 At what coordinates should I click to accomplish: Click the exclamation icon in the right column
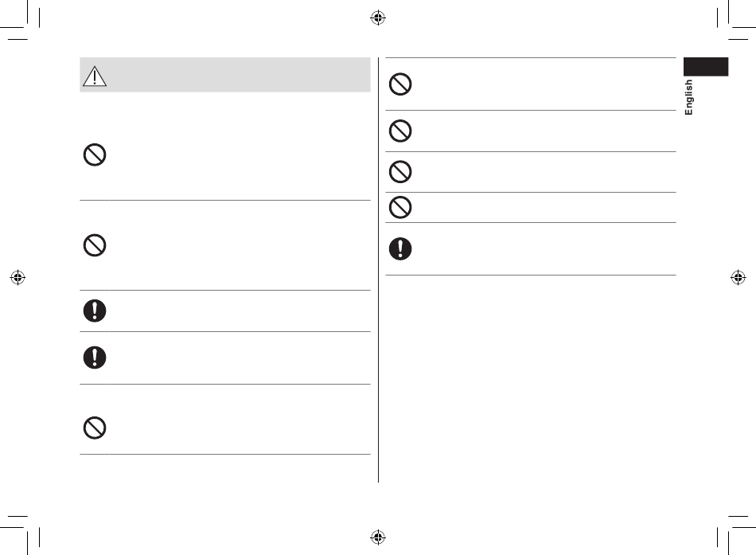coord(400,249)
